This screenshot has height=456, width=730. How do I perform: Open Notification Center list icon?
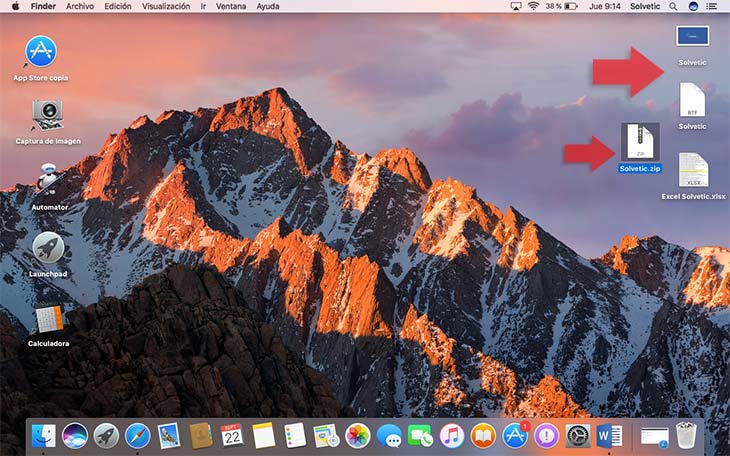coord(711,6)
